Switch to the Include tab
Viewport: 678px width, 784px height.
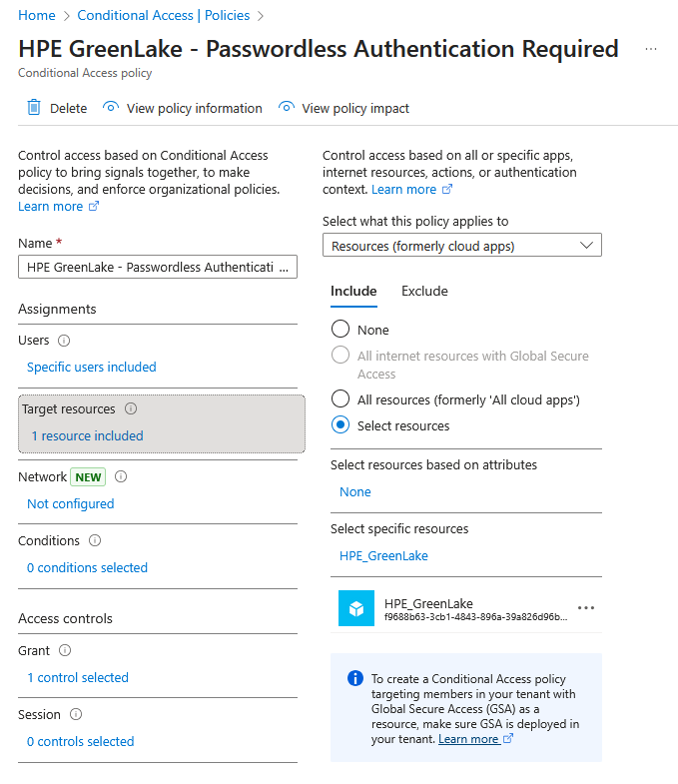[353, 292]
